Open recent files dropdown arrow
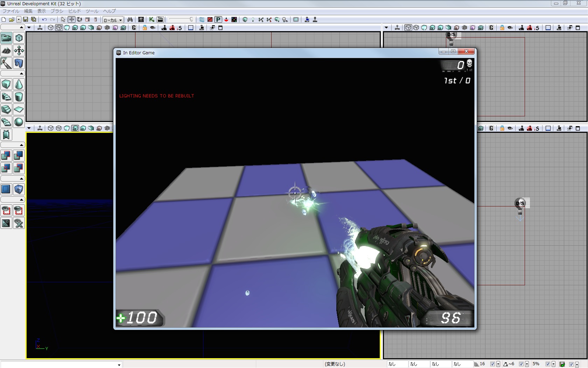This screenshot has width=588, height=368. tap(19, 20)
